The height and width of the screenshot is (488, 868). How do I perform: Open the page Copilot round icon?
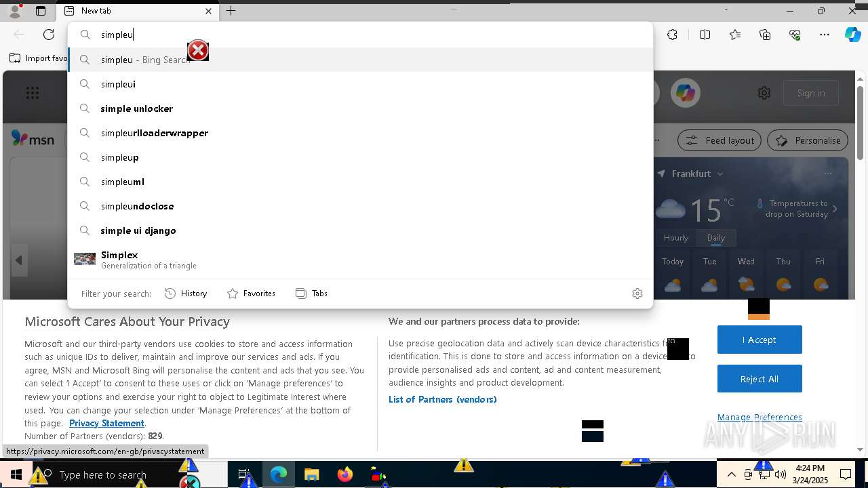pos(686,93)
